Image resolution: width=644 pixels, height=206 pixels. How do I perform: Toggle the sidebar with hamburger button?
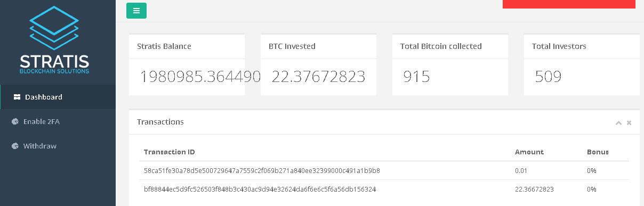[x=136, y=11]
